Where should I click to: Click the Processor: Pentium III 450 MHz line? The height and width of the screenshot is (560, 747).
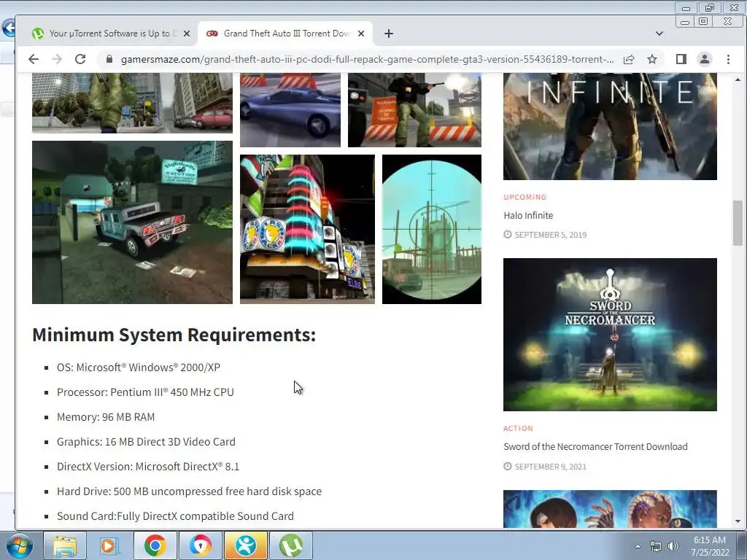coord(145,392)
